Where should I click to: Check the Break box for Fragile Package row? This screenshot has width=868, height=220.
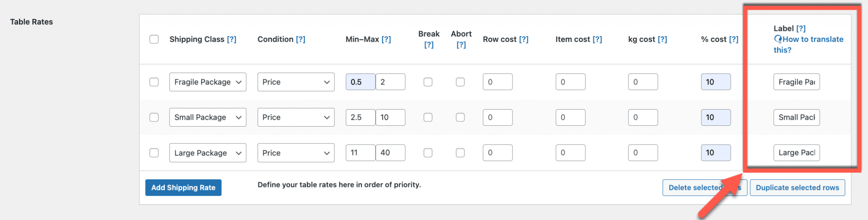[428, 82]
